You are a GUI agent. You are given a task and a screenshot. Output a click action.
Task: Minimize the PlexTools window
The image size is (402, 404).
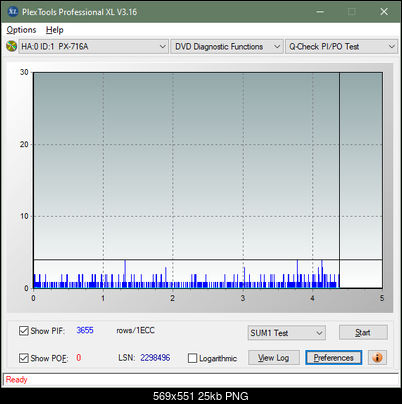click(320, 12)
